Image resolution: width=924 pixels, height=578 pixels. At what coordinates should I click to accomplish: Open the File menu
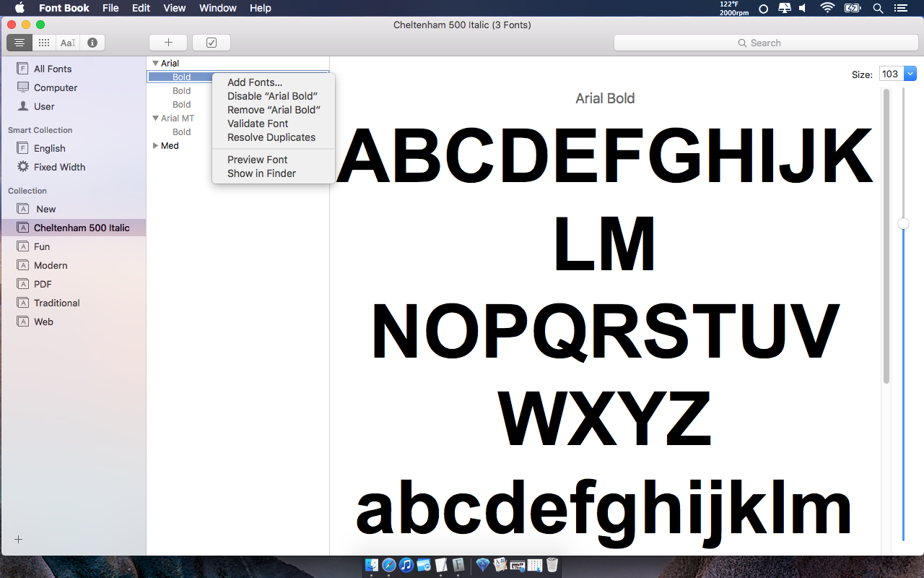click(110, 8)
